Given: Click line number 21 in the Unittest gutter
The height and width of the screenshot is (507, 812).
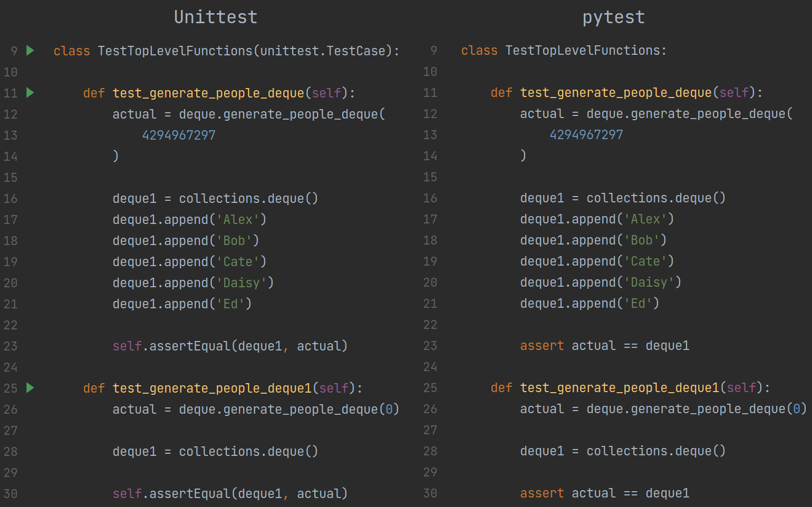Looking at the screenshot, I should (x=10, y=304).
